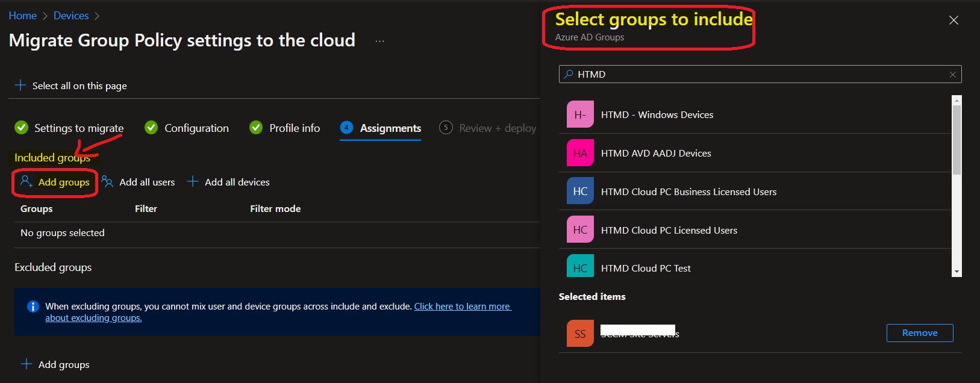980x383 pixels.
Task: Select the HTMD - Windows Devices group
Action: click(x=755, y=114)
